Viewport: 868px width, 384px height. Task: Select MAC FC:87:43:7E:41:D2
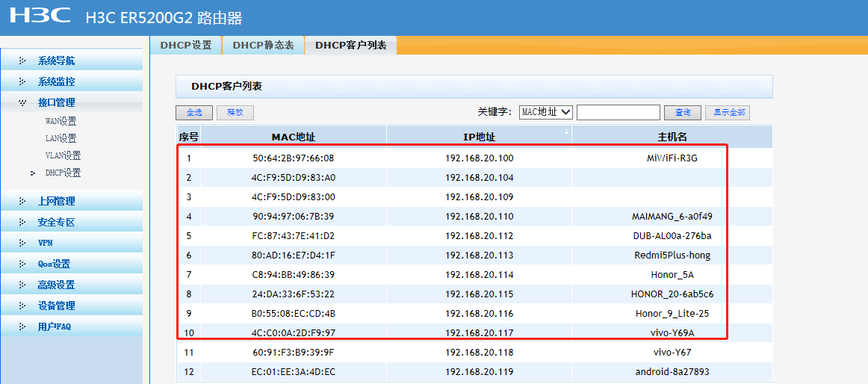tap(294, 236)
